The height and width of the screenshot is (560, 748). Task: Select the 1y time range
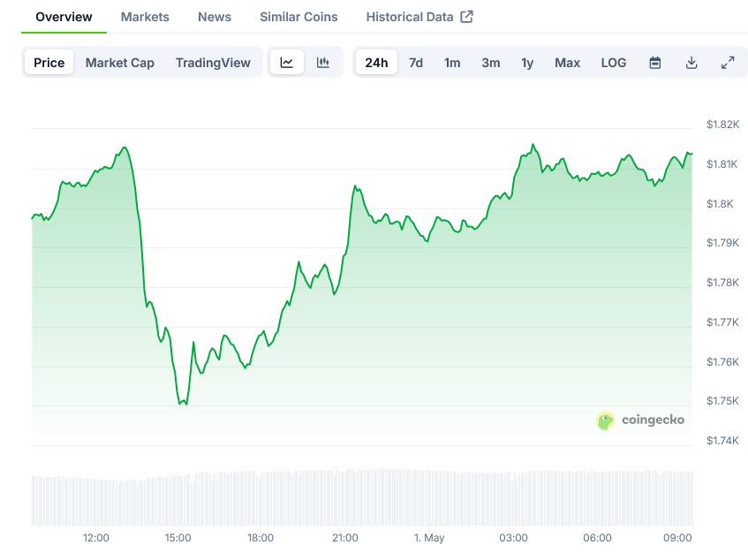(x=527, y=62)
